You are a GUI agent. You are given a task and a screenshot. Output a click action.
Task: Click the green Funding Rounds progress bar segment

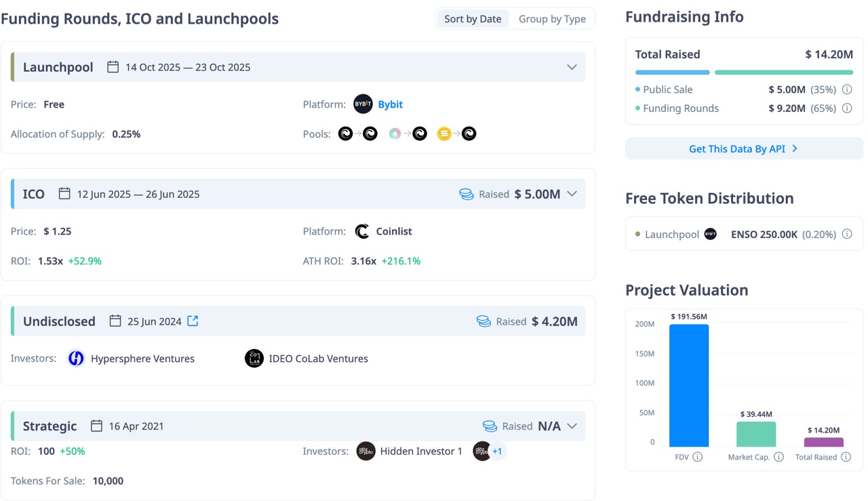point(783,73)
